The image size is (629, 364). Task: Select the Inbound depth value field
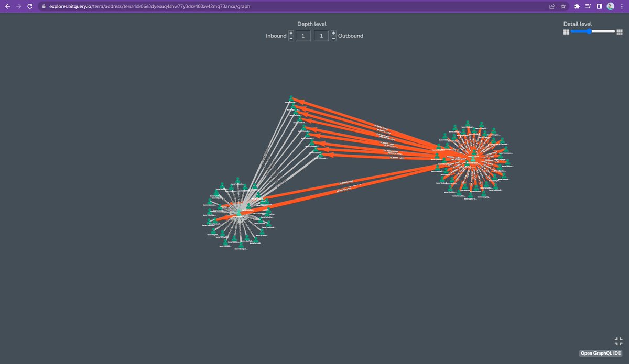click(303, 36)
